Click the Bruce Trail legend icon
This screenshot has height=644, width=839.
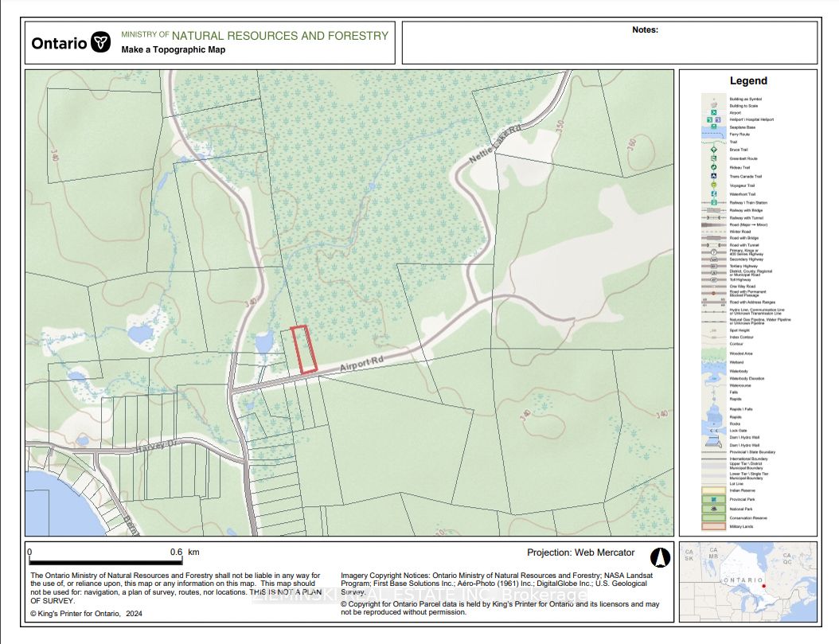tap(713, 149)
